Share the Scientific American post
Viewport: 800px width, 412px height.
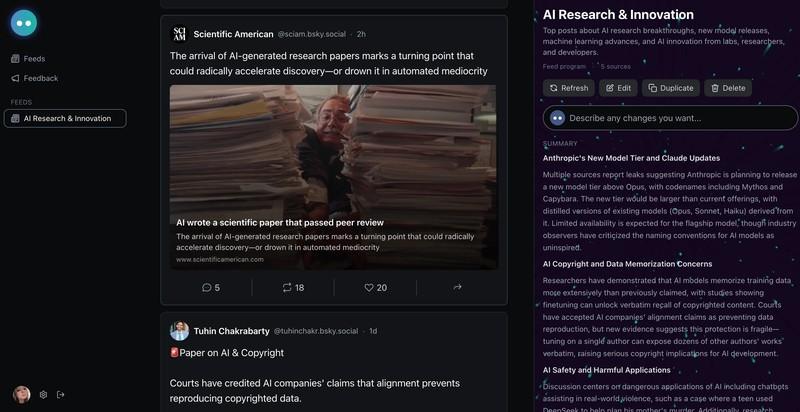click(x=457, y=287)
